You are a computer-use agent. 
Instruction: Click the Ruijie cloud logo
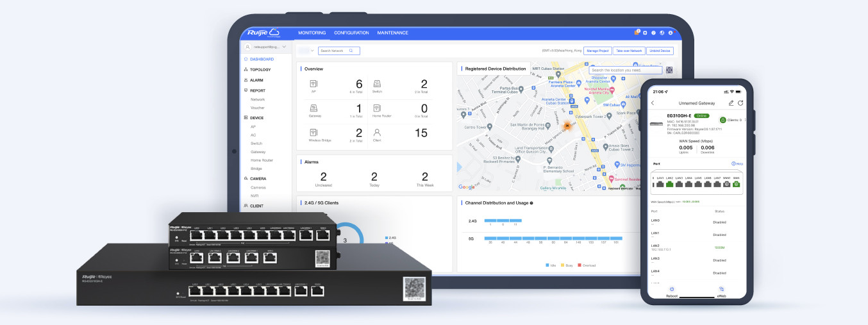(x=263, y=33)
